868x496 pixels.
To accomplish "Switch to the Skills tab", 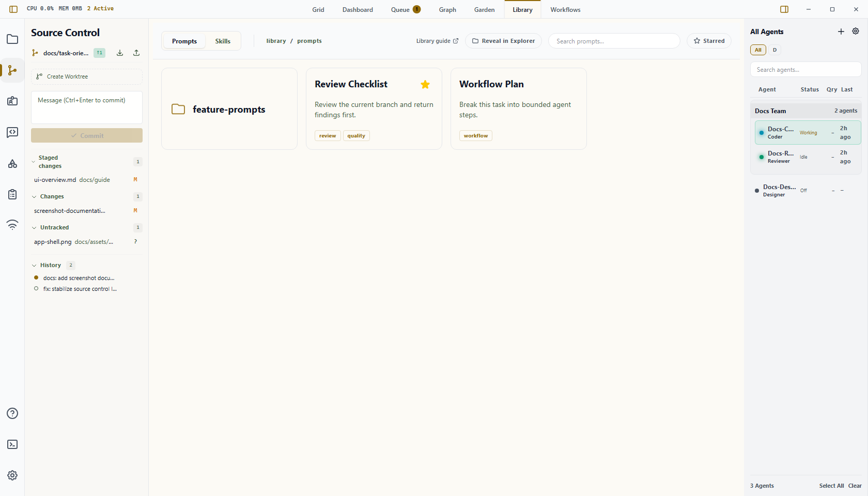I will tap(223, 41).
